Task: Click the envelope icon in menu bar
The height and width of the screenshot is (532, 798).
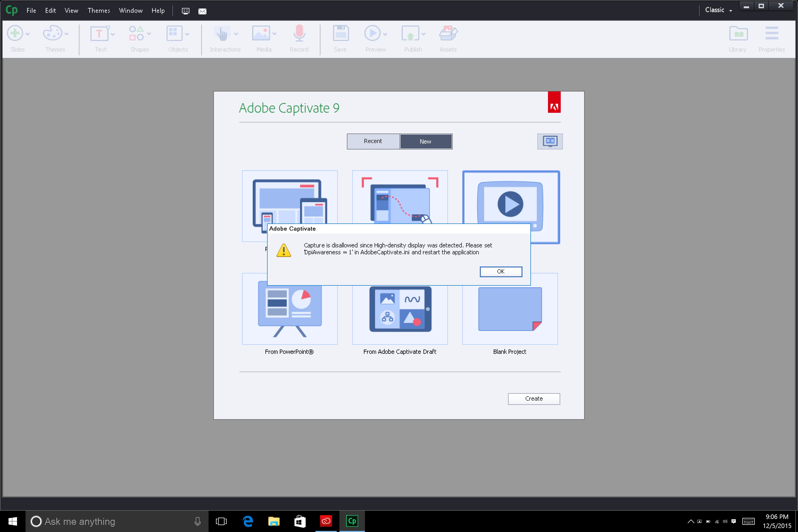Action: 202,11
